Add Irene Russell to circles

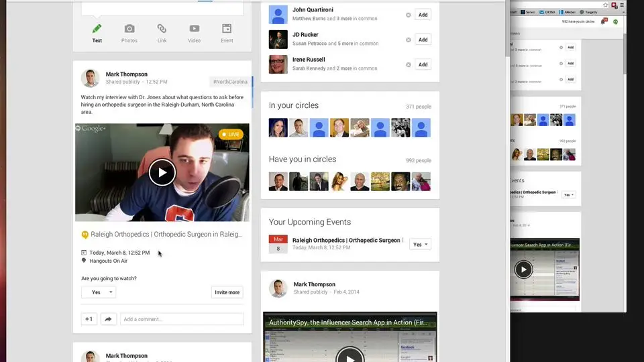[423, 64]
